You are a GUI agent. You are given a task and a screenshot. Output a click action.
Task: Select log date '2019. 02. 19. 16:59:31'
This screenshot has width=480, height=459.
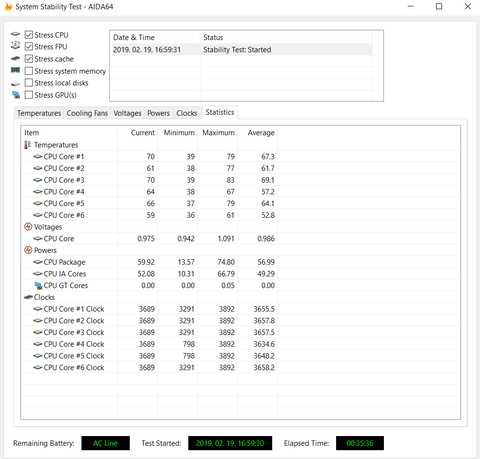pyautogui.click(x=147, y=50)
